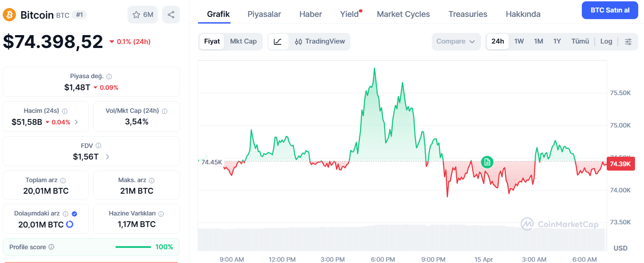The height and width of the screenshot is (263, 644).
Task: Click the $1,56T FDV value
Action: coord(86,156)
